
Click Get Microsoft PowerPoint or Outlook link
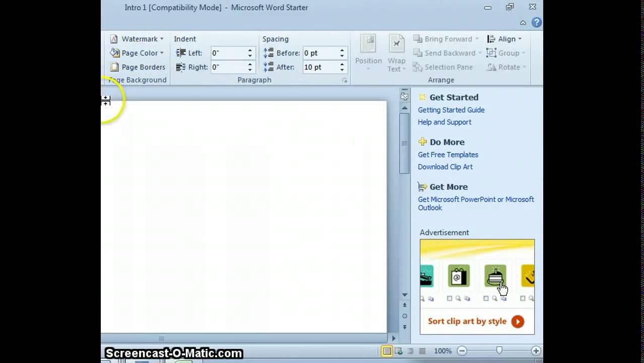pos(476,204)
